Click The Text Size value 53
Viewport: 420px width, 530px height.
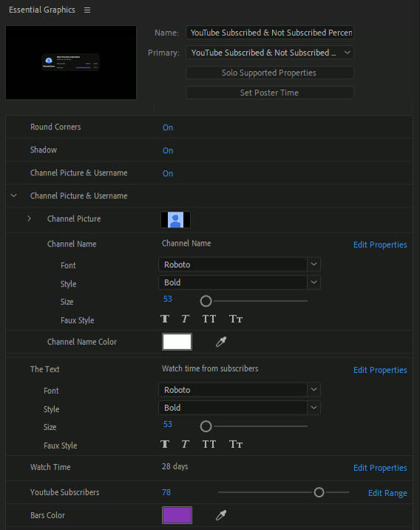click(167, 424)
